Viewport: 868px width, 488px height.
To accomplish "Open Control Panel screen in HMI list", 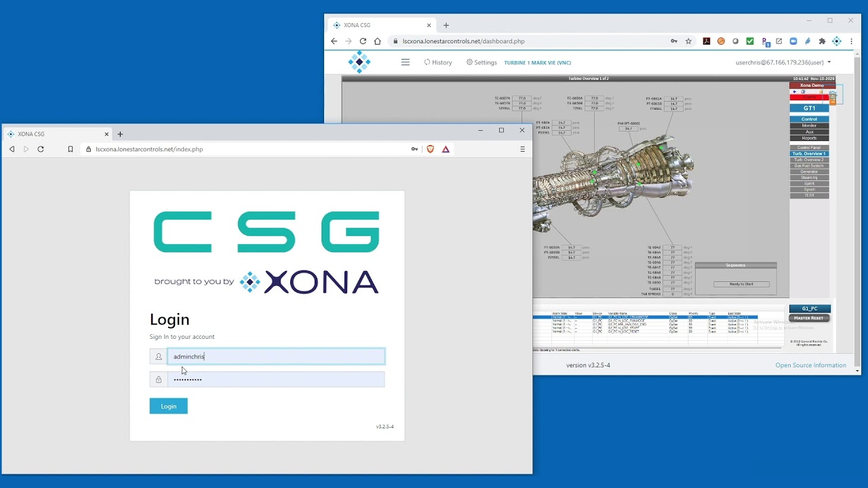I will point(809,148).
